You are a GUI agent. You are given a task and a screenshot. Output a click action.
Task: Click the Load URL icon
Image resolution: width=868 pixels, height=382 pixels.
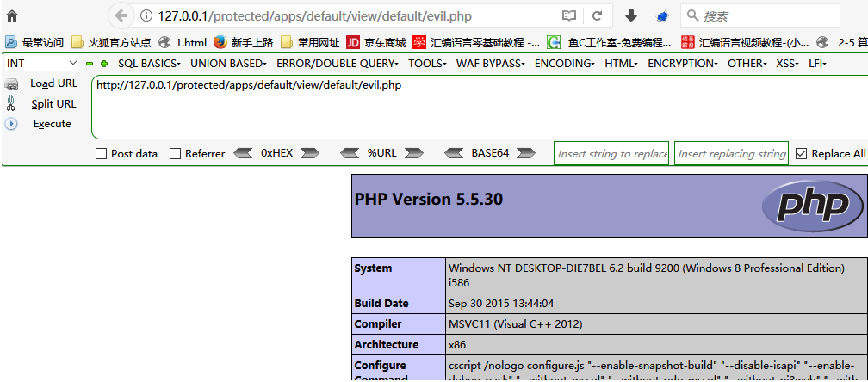(x=11, y=84)
